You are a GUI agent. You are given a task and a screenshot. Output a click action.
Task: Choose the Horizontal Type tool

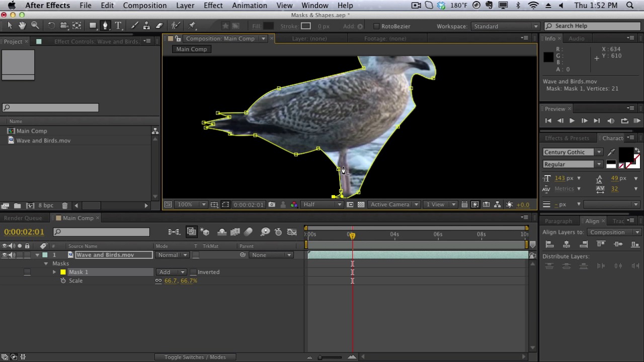(118, 26)
